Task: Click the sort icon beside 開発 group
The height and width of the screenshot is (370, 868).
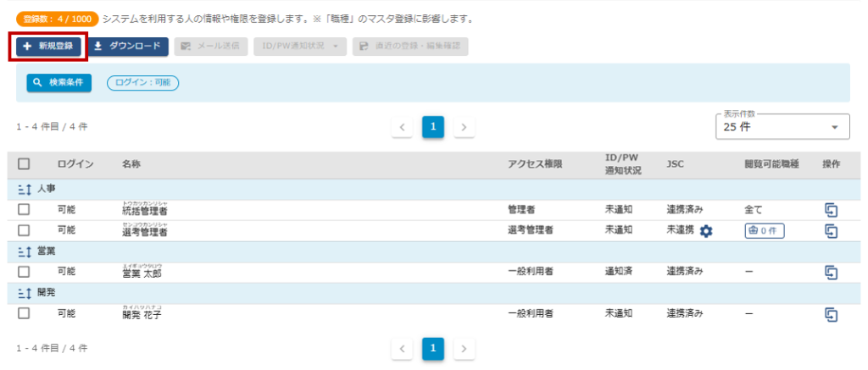Action: click(24, 293)
